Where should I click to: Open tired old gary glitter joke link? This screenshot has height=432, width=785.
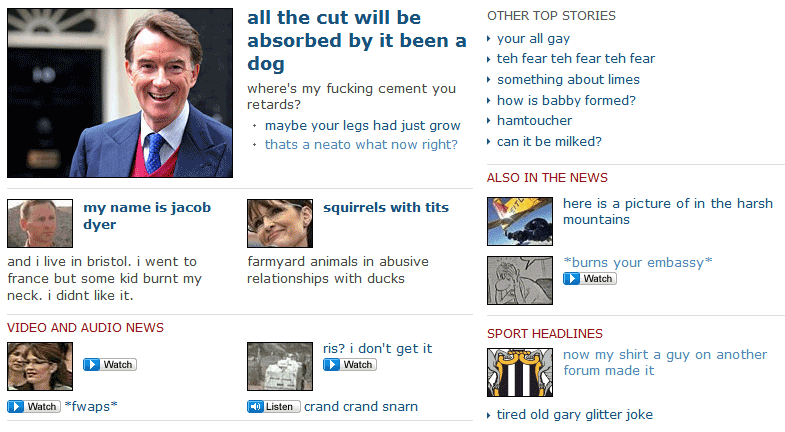click(x=575, y=414)
